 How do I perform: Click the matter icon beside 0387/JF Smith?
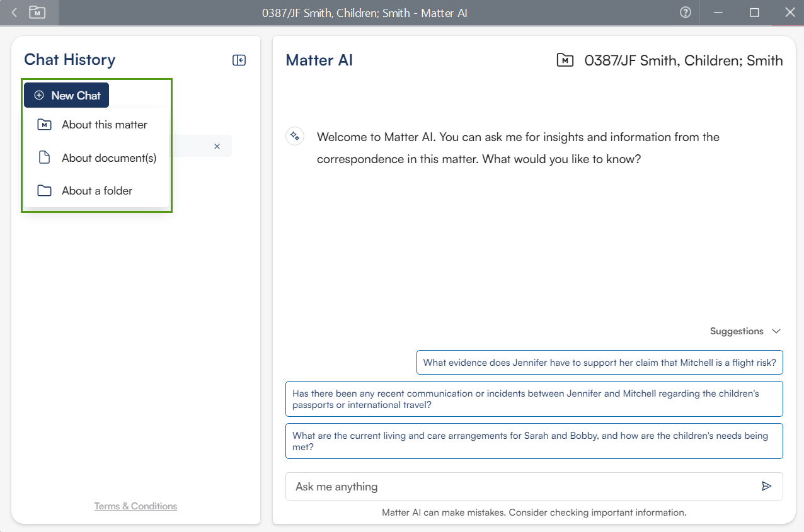(565, 60)
